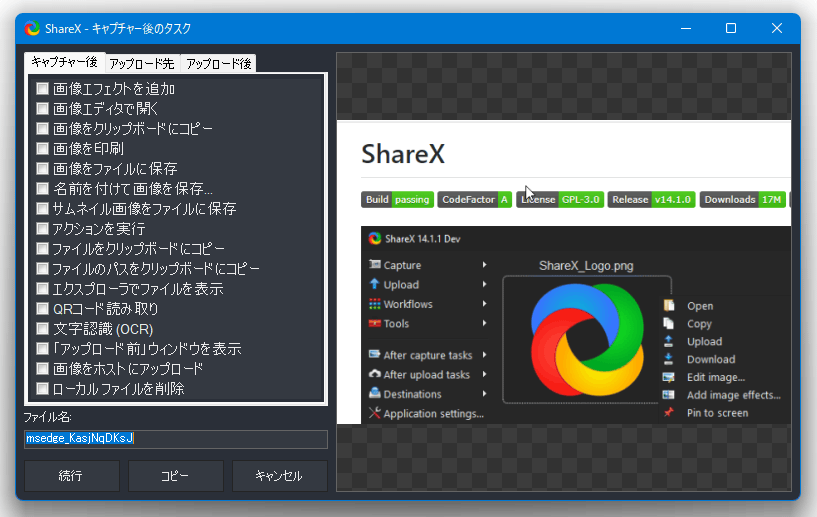Enable 文字認識 (OCR) checkbox
This screenshot has width=817, height=517.
(42, 328)
